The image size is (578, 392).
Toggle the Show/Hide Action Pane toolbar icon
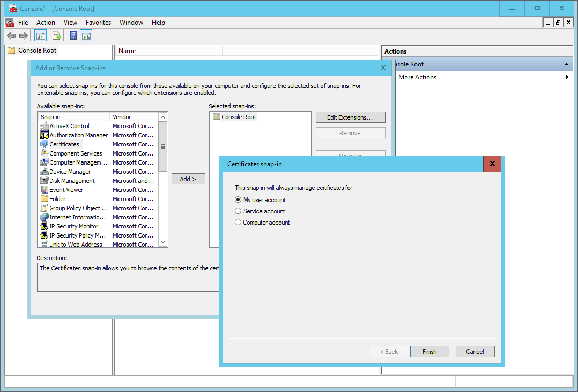pyautogui.click(x=86, y=36)
